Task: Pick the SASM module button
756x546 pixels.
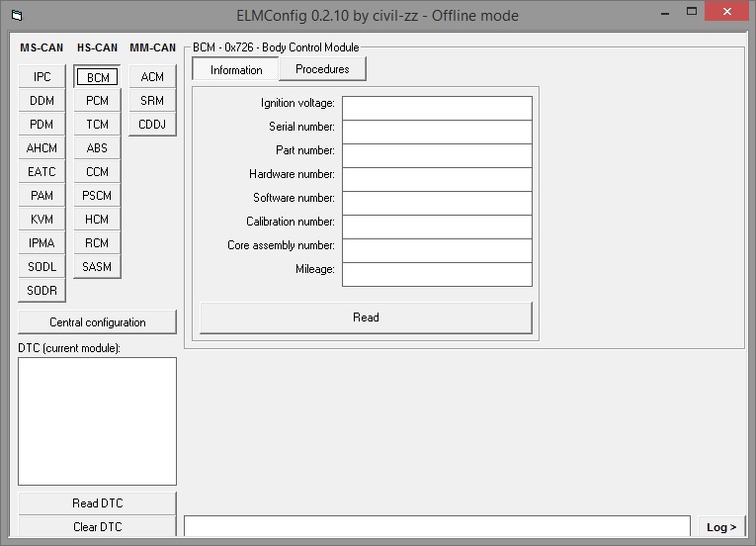Action: [x=98, y=267]
